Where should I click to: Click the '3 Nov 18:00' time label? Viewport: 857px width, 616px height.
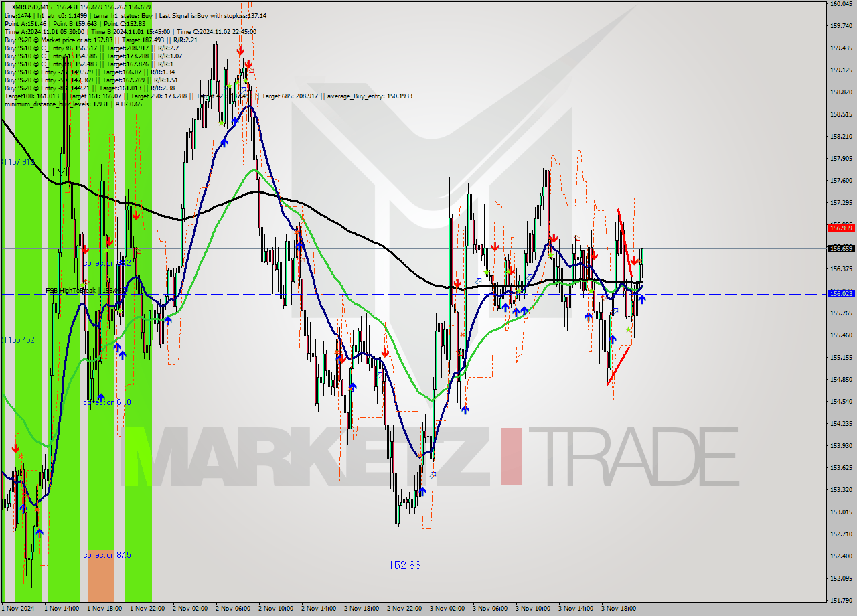click(620, 609)
